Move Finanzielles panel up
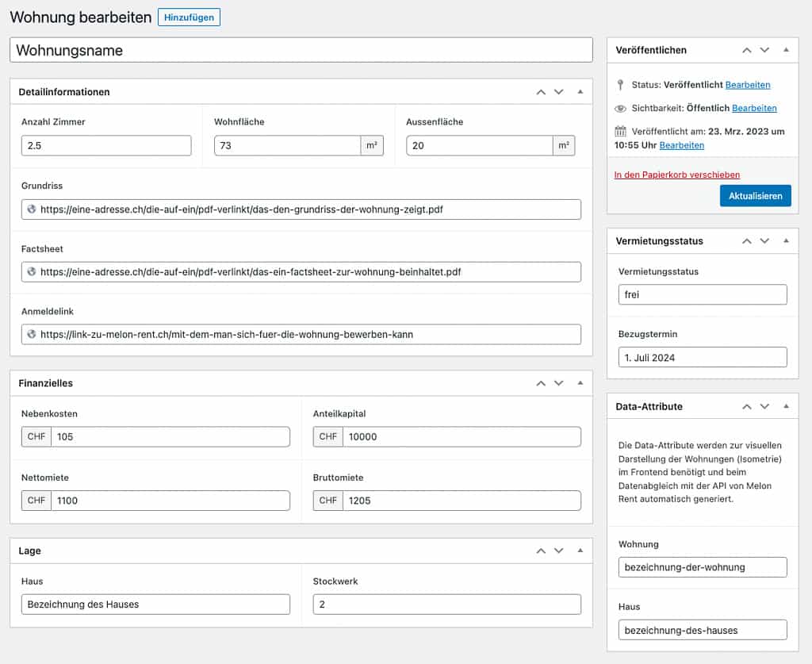 (541, 383)
